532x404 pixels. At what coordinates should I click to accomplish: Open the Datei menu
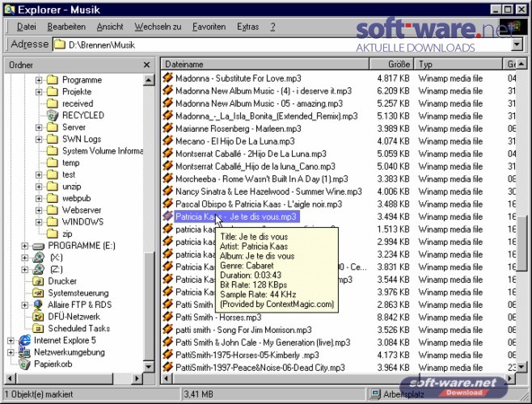(27, 27)
